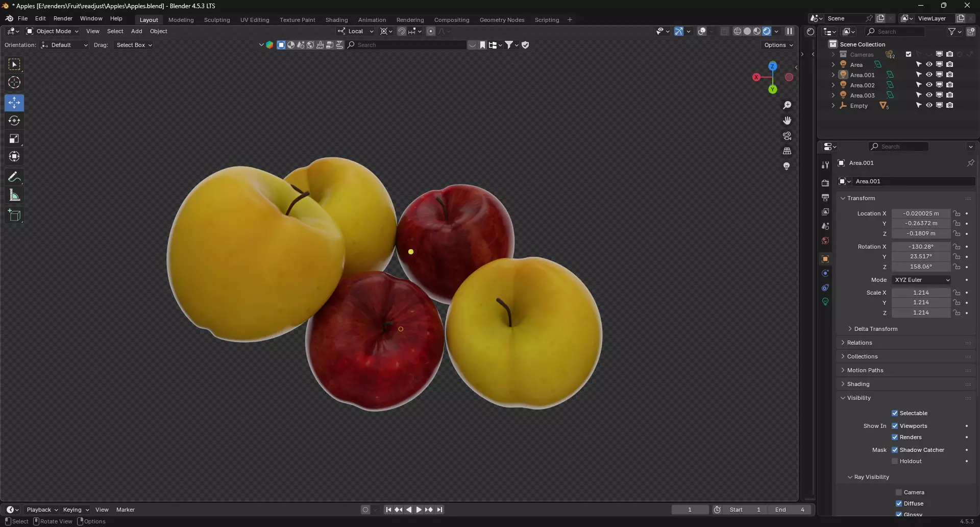980x527 pixels.
Task: Activate the Select Box tool
Action: 14,64
